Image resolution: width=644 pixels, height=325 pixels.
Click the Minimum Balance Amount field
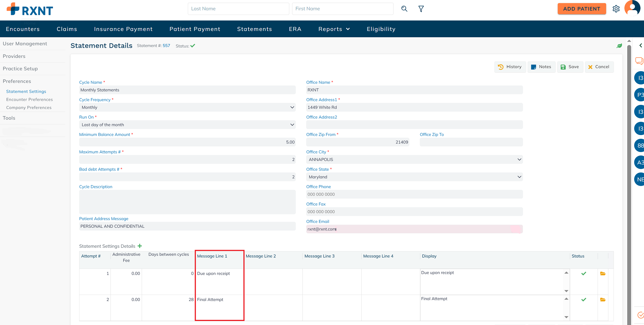pyautogui.click(x=187, y=142)
